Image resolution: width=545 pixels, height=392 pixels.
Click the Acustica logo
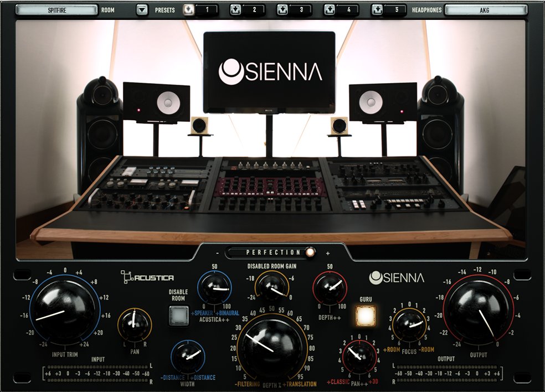(x=147, y=277)
